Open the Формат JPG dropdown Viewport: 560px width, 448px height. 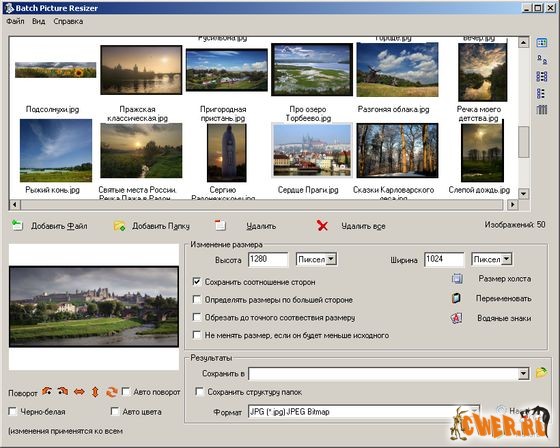click(474, 412)
